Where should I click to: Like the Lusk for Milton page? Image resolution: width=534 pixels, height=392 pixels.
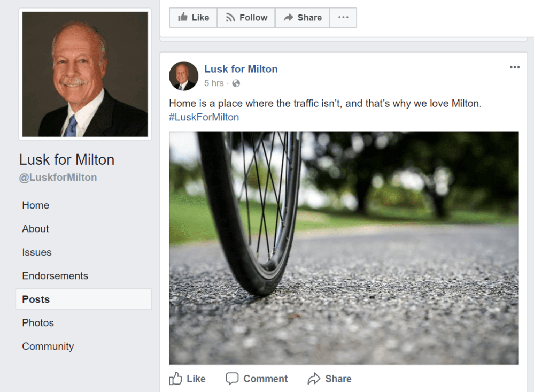193,18
